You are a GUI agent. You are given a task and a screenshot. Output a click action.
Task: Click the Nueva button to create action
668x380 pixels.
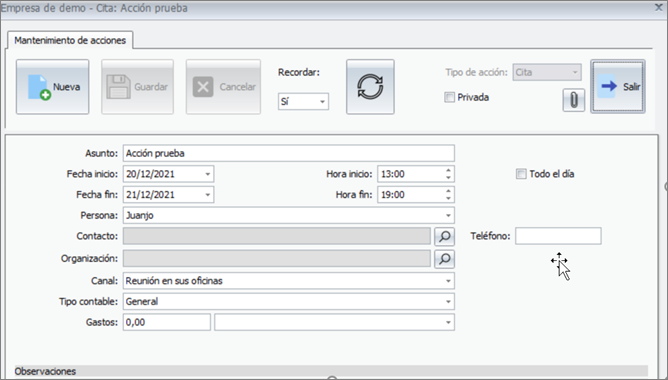point(52,87)
